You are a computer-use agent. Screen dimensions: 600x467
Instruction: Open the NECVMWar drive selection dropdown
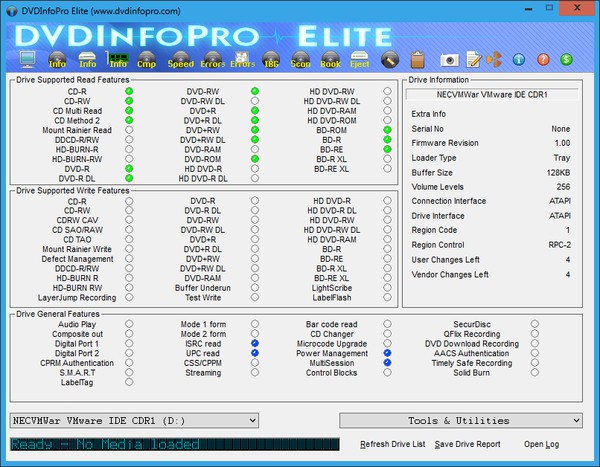click(x=134, y=420)
